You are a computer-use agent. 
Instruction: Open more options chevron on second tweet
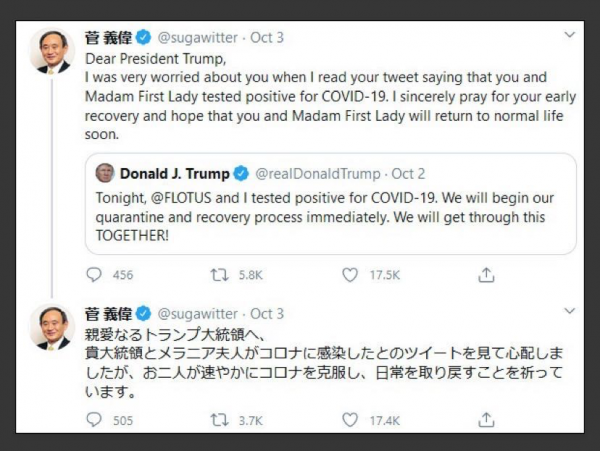coord(569,311)
